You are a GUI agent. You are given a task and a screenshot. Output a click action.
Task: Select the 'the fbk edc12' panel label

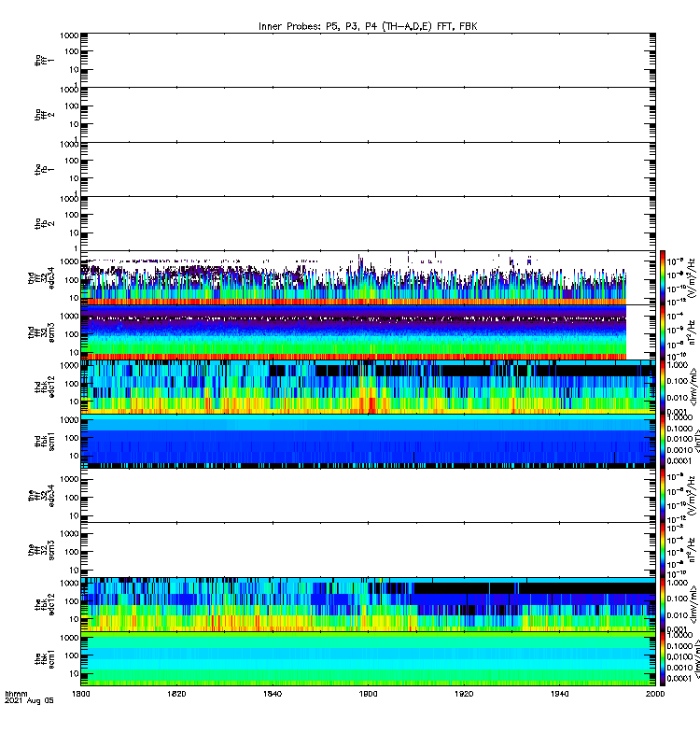(x=44, y=605)
